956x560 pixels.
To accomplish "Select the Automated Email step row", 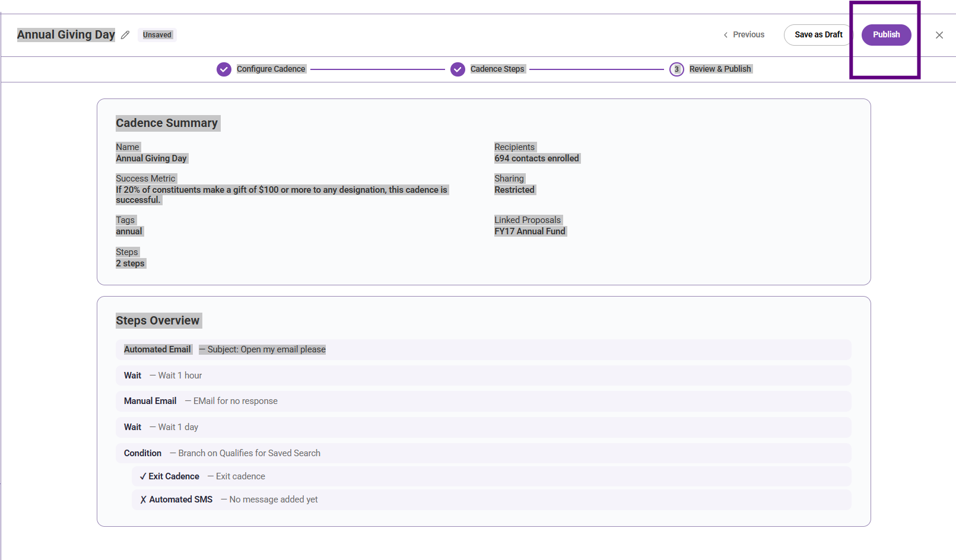I will click(484, 349).
